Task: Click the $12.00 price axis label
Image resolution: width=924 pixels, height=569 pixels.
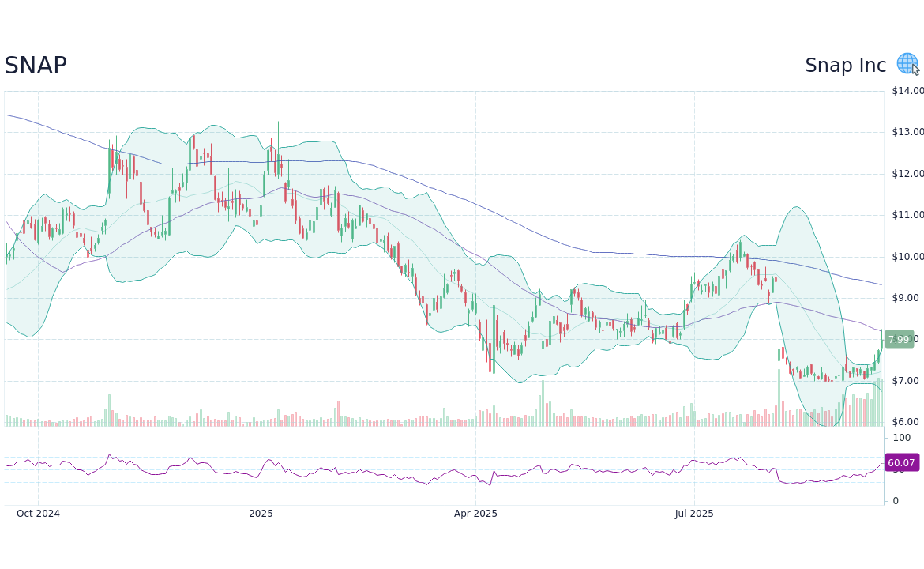Action: 907,173
